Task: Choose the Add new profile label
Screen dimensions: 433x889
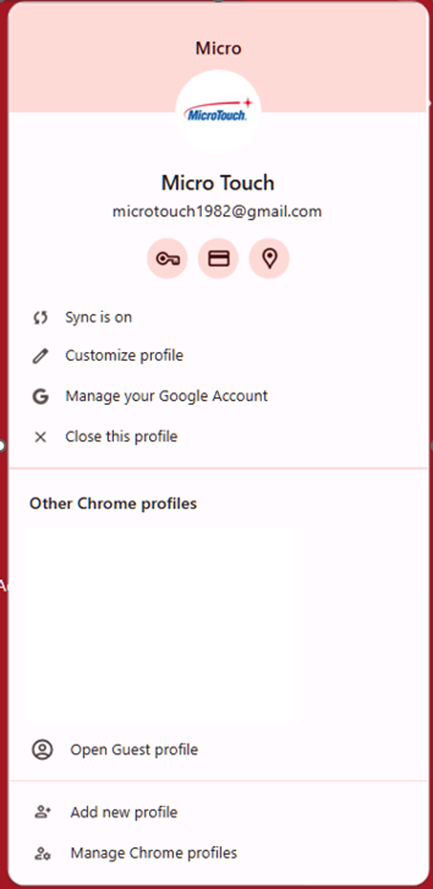Action: point(124,812)
